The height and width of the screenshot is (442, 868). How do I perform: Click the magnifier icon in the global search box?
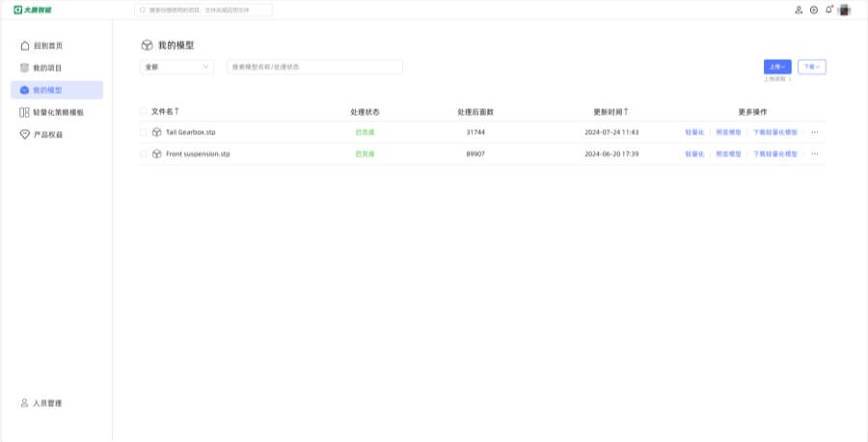(x=143, y=10)
